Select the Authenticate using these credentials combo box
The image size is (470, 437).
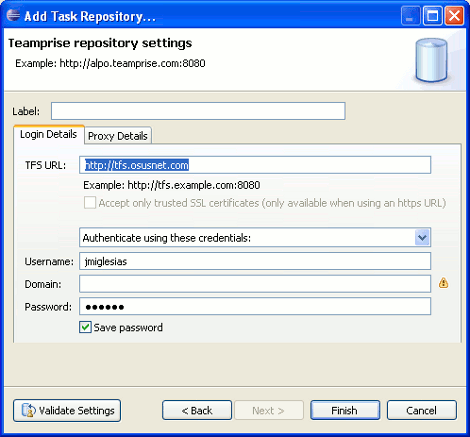click(255, 238)
